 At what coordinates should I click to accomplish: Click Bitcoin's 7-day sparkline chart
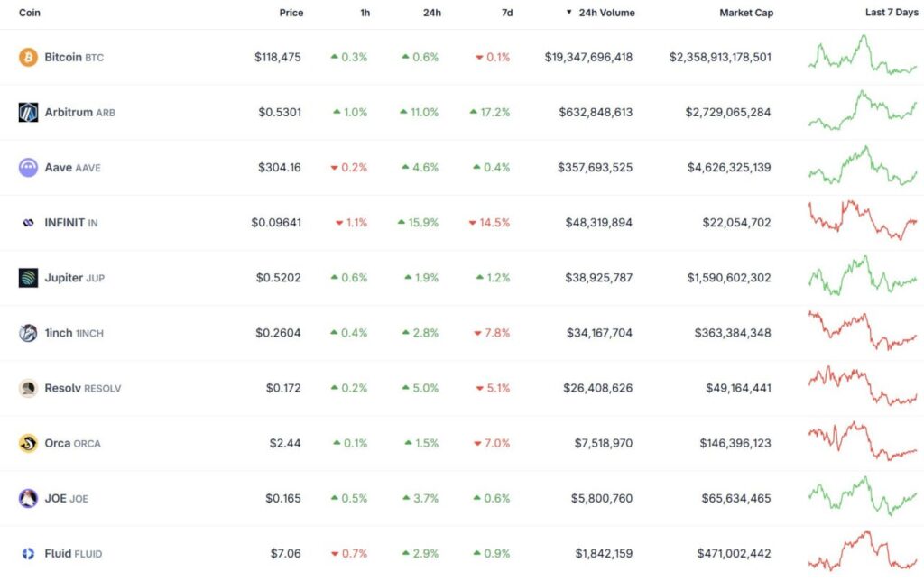(x=860, y=57)
